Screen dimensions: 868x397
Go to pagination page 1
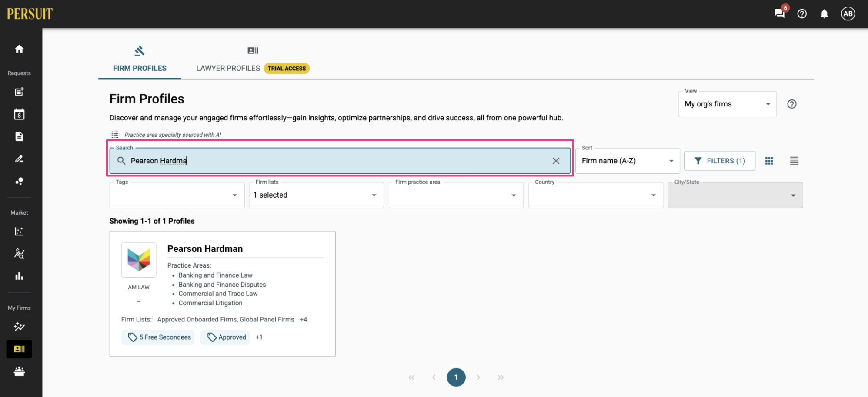(456, 377)
